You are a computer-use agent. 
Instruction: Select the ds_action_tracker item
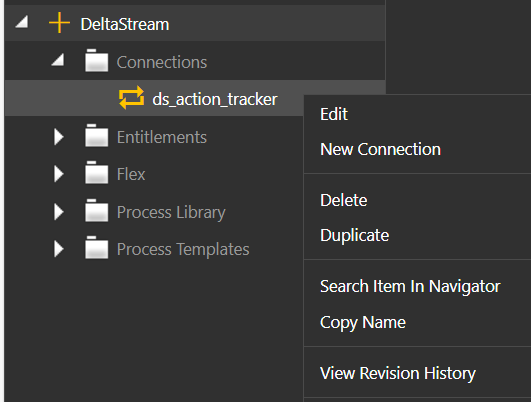(215, 100)
